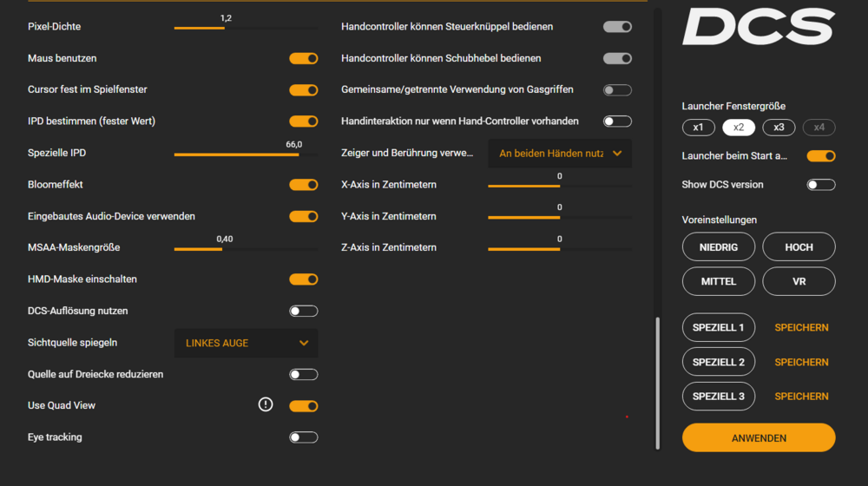Image resolution: width=868 pixels, height=486 pixels.
Task: Disable the Bloomeffekt toggle
Action: tap(304, 185)
